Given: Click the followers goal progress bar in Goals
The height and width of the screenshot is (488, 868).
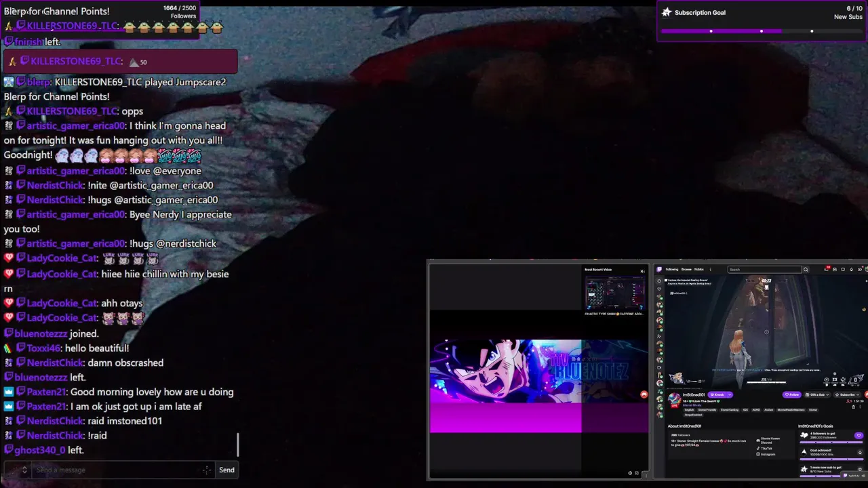Looking at the screenshot, I should pos(831,442).
